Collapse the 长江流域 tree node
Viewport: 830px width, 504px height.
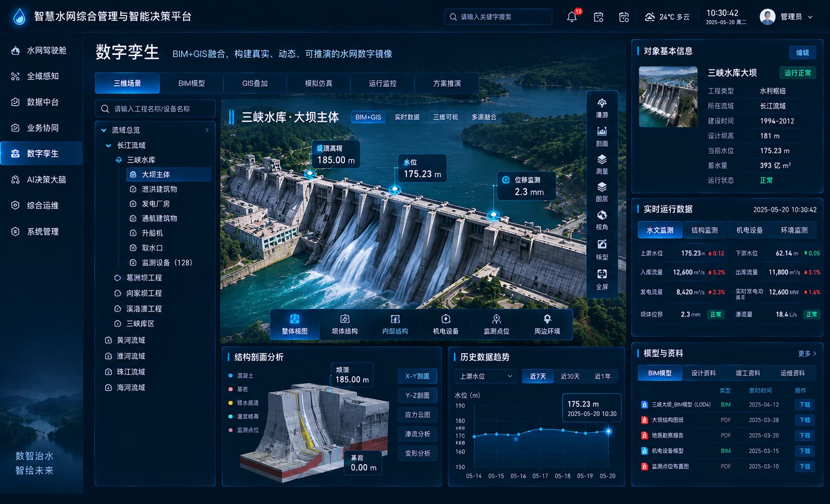pyautogui.click(x=108, y=145)
